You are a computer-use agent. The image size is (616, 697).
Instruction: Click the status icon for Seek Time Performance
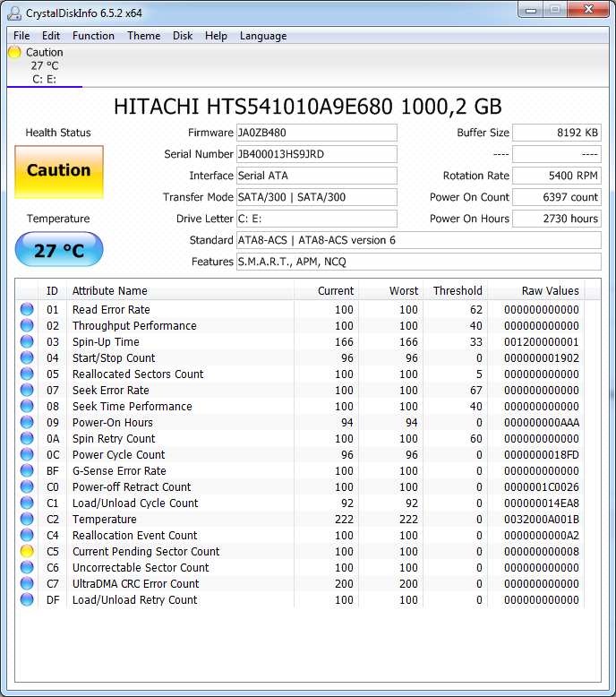(27, 406)
